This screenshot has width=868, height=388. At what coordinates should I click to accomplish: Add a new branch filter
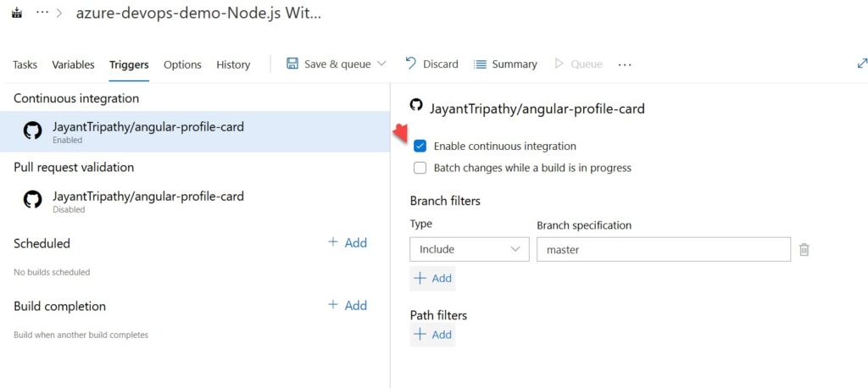coord(432,278)
